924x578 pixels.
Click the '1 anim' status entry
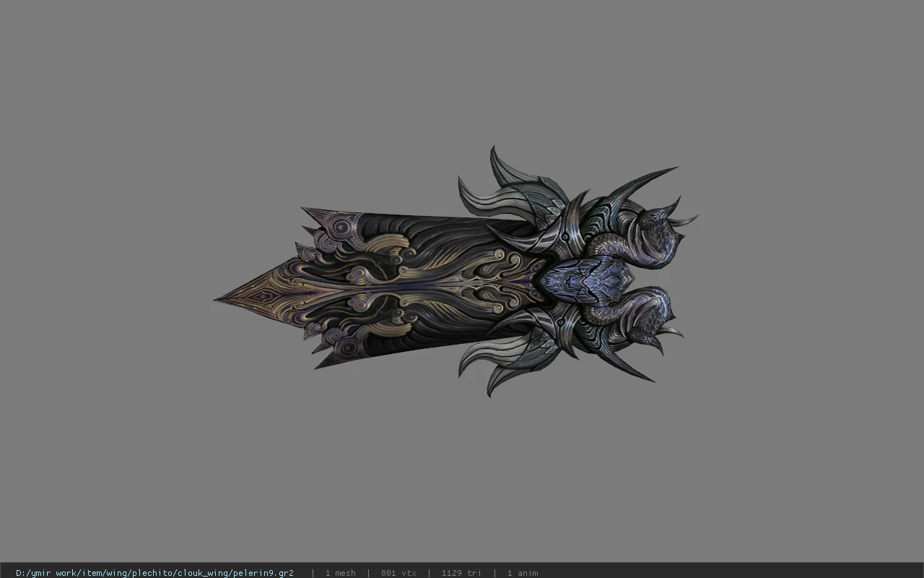(523, 573)
